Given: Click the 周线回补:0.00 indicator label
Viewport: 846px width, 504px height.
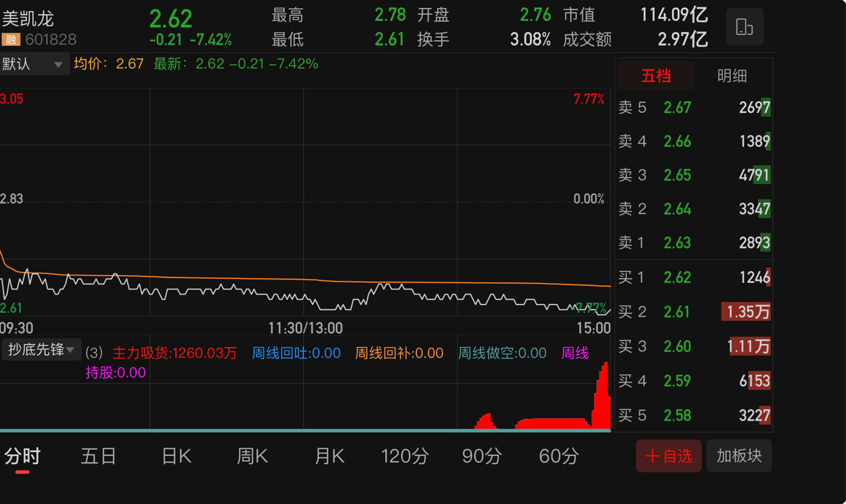Looking at the screenshot, I should point(399,353).
